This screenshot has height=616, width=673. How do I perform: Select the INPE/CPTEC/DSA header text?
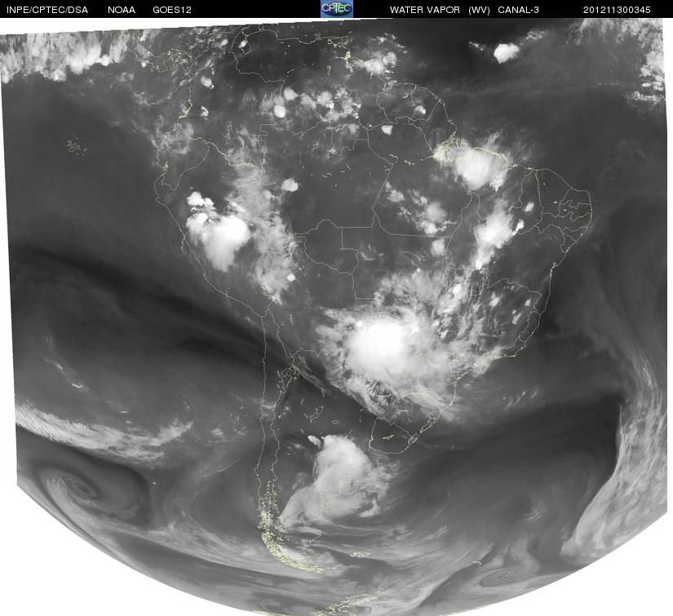pos(46,10)
